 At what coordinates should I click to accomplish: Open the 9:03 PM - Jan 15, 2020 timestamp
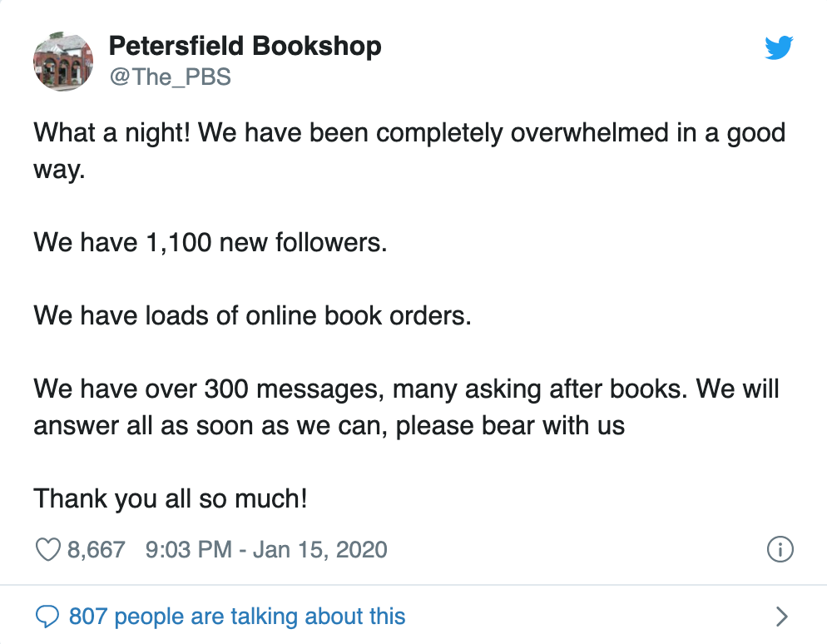pyautogui.click(x=266, y=549)
